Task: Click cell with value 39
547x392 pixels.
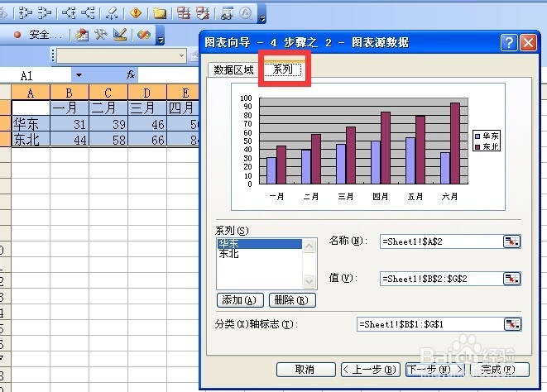Action: click(108, 123)
